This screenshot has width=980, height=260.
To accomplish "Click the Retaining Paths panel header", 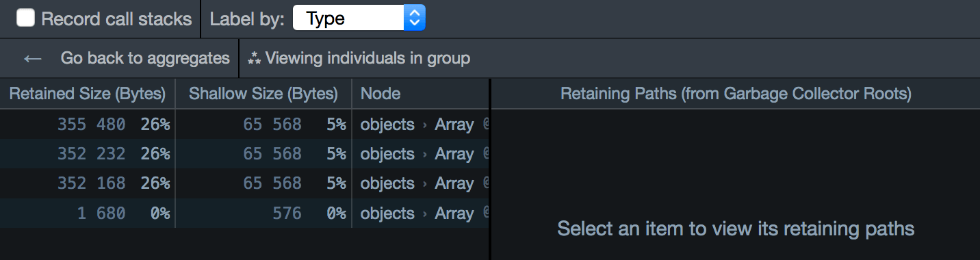I will coord(736,94).
